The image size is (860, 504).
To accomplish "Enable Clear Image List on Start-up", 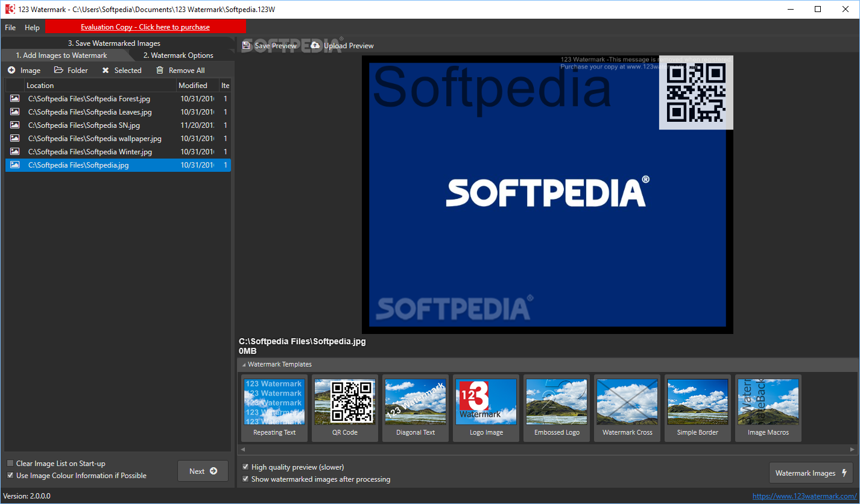I will [x=10, y=464].
